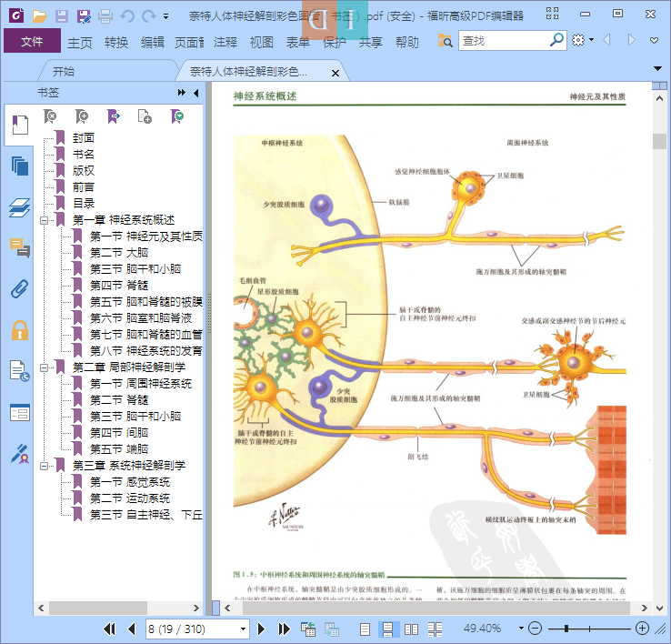Collapse the 第三章 系统神经解剖学 bookmark

(x=44, y=466)
